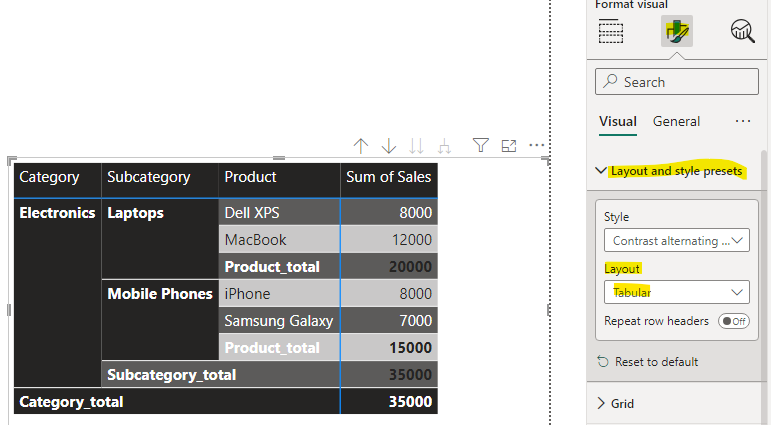Viewport: 771px width, 425px height.
Task: Select the Dell XPS product cell
Action: [279, 212]
